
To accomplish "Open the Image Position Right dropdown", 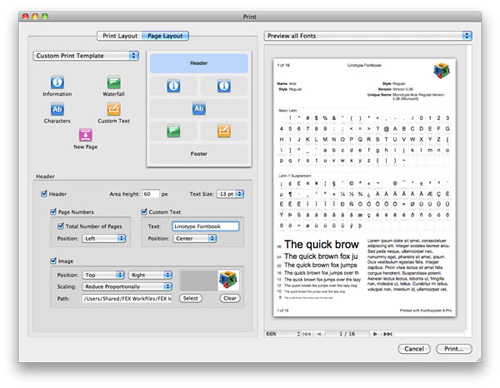I will 150,275.
